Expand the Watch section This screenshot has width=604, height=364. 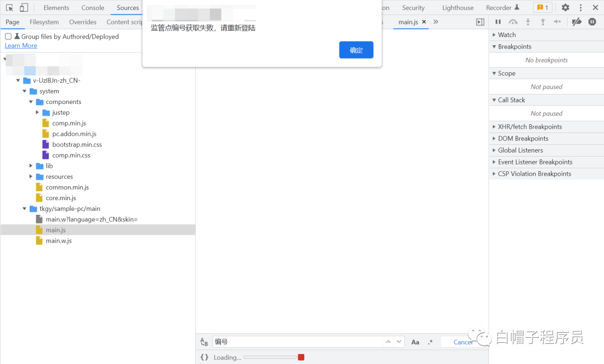point(546,35)
